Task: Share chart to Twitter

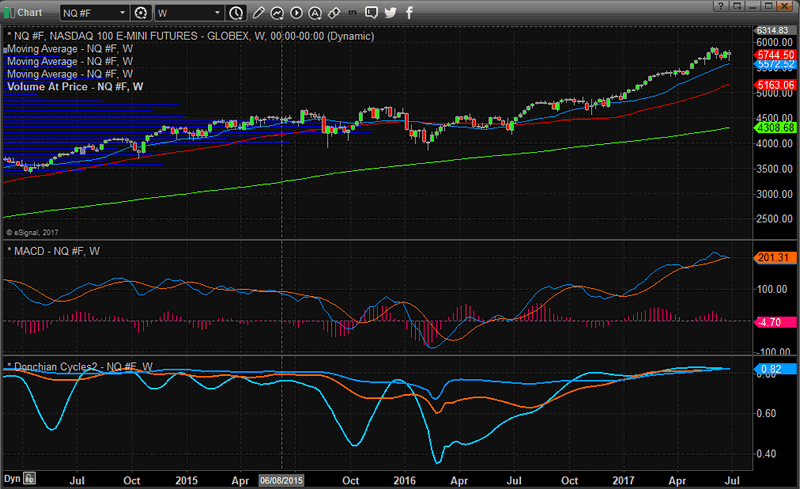Action: point(390,13)
